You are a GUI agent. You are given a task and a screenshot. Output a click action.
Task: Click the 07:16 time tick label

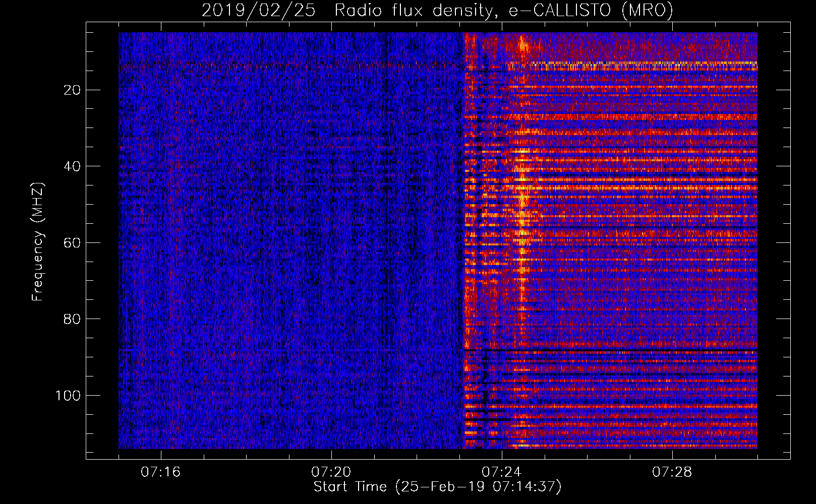click(160, 472)
